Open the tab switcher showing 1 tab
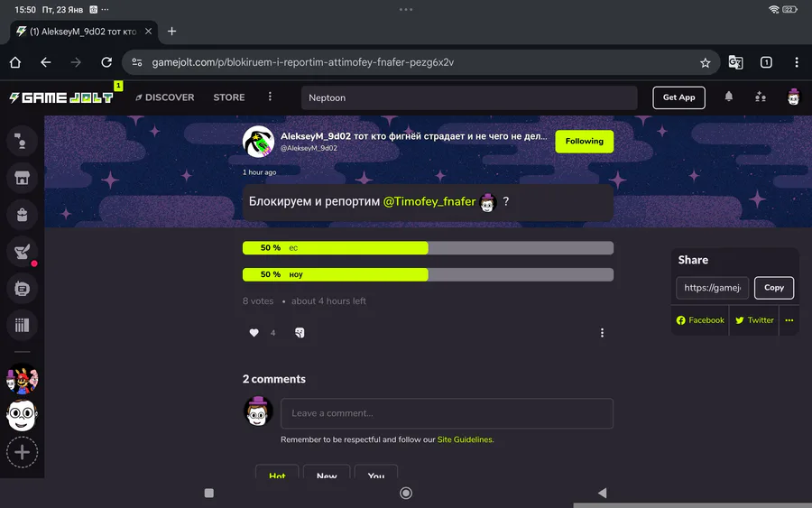 click(x=766, y=62)
